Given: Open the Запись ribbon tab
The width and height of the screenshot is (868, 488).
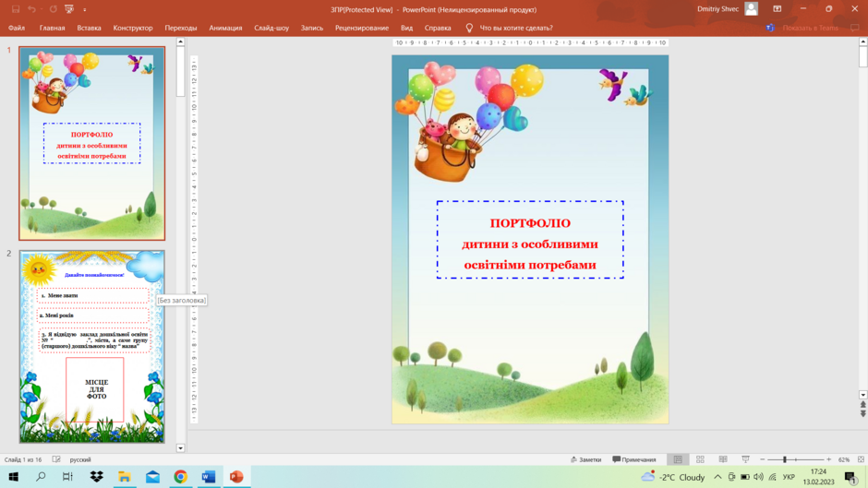Looking at the screenshot, I should click(x=312, y=28).
